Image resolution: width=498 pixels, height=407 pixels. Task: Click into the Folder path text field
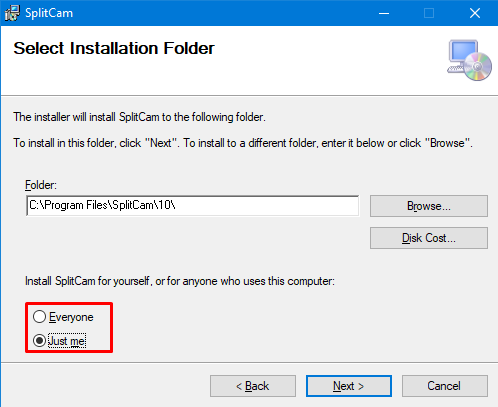point(193,206)
